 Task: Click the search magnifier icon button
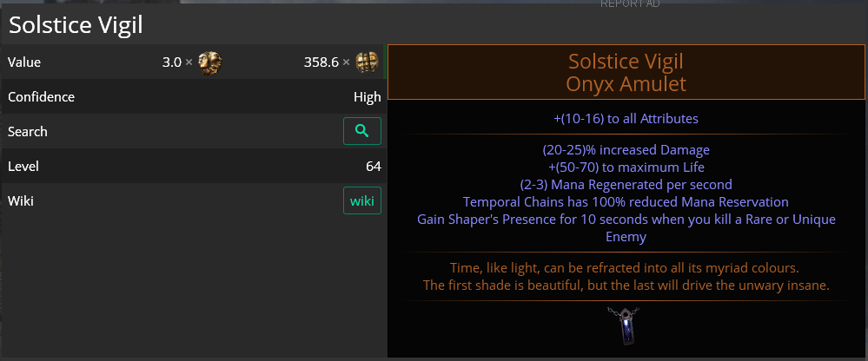tap(362, 132)
